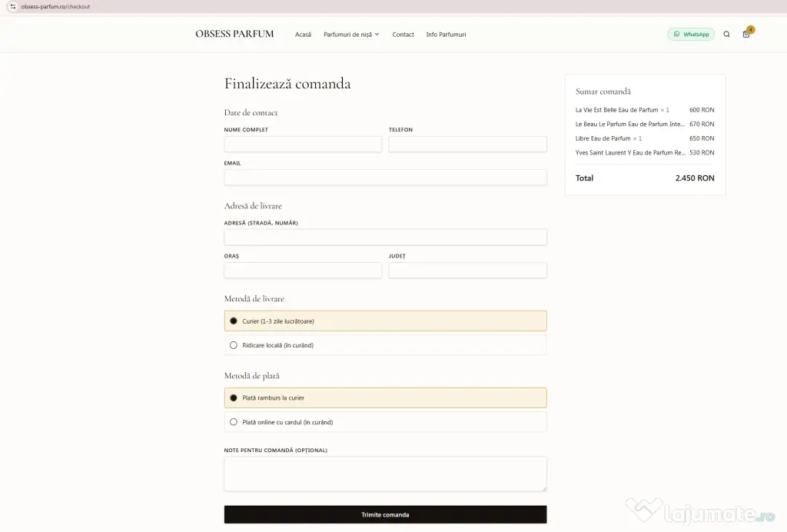Open the search icon in header

click(x=726, y=34)
